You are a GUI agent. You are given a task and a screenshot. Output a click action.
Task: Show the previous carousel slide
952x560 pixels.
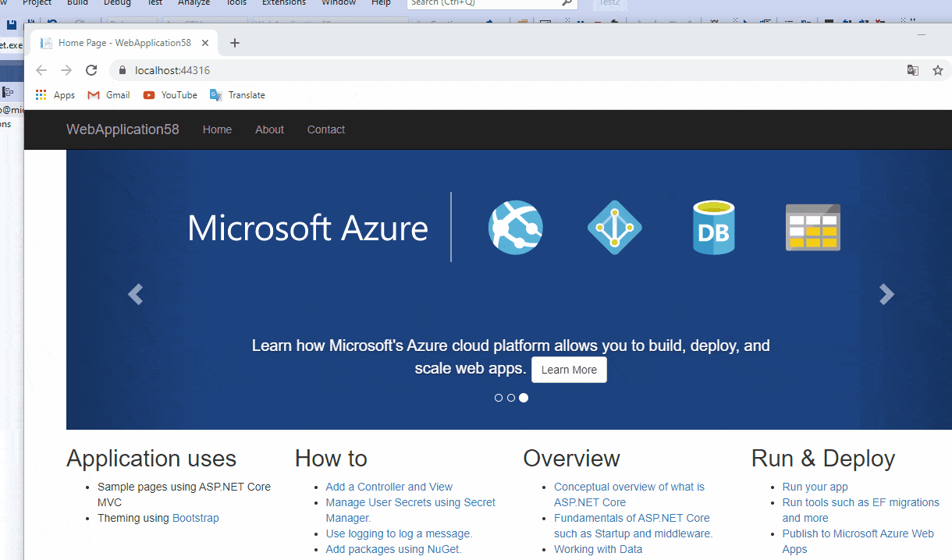(135, 294)
